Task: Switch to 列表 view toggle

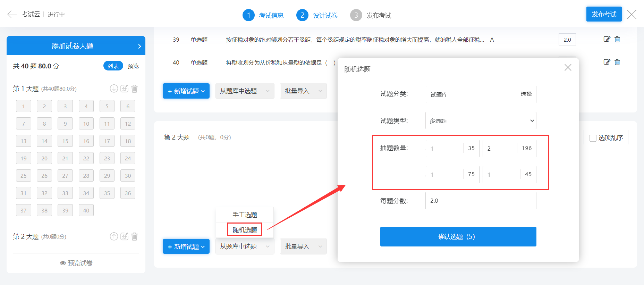Action: point(113,66)
